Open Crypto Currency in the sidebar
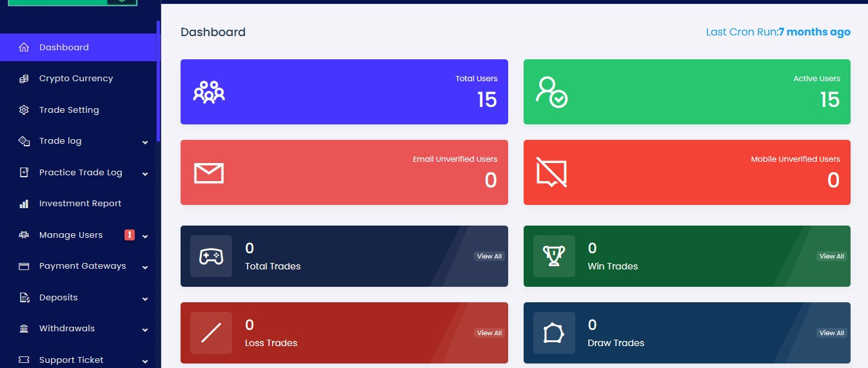Screen dimensions: 868x368 pyautogui.click(x=75, y=79)
